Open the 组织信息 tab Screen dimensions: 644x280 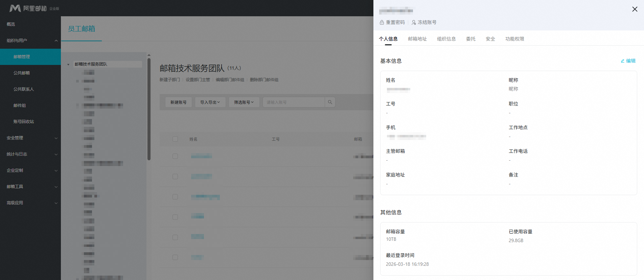[x=446, y=39]
